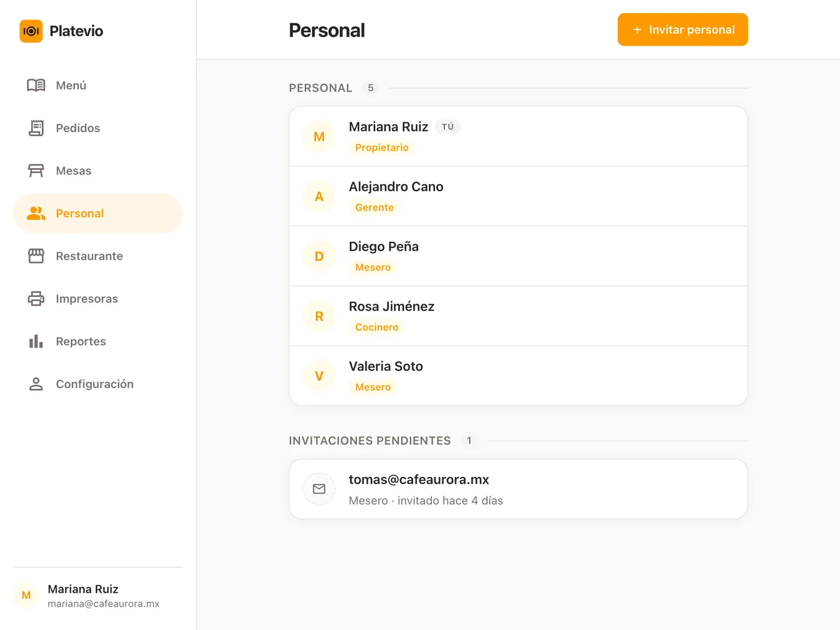Open the Restaurante storefront icon
Screen dimensions: 840x630
(36, 256)
